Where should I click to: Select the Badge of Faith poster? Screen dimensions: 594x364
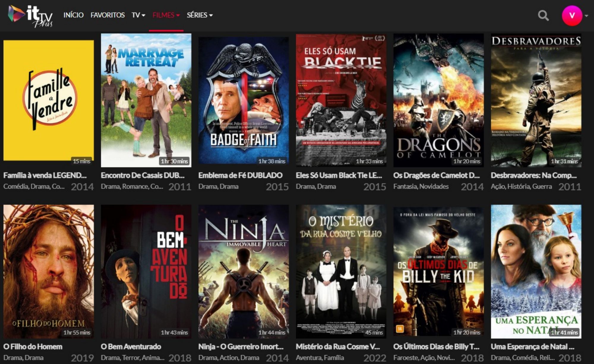244,100
